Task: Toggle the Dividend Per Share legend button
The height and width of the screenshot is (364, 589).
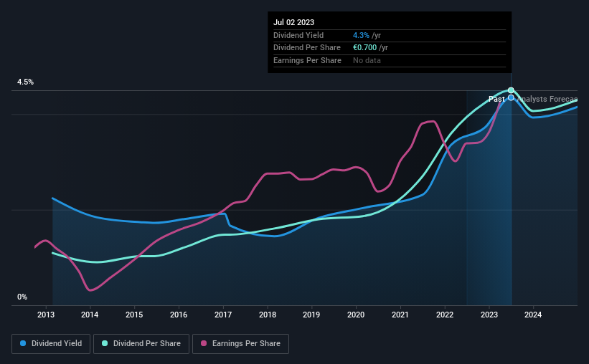Action: point(141,344)
